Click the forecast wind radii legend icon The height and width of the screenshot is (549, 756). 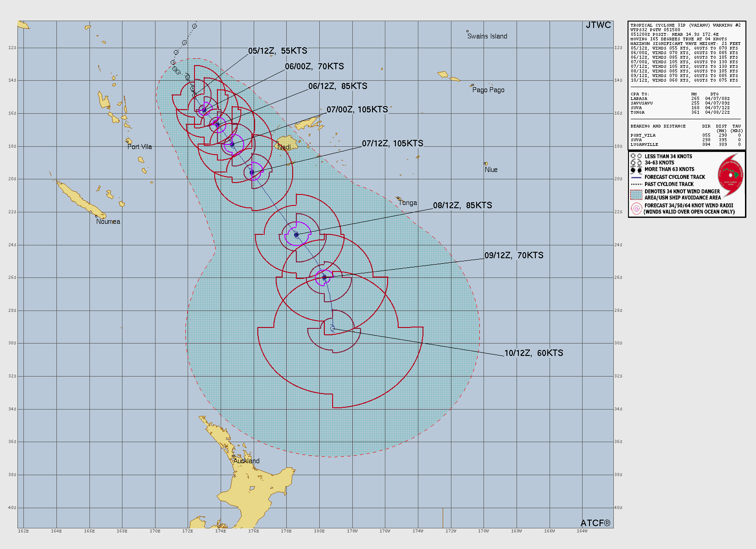636,209
